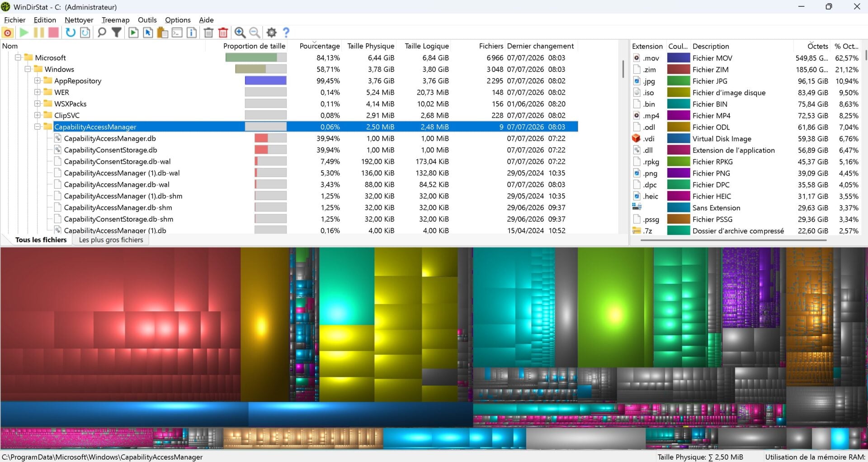Select the Fichier HEIC extension row
Image resolution: width=868 pixels, height=462 pixels.
tap(746, 196)
